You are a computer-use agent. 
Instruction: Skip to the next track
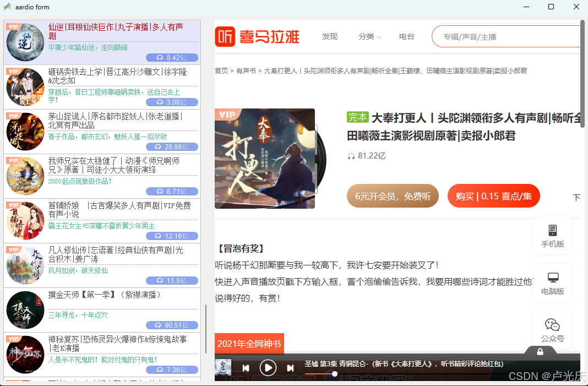click(290, 368)
